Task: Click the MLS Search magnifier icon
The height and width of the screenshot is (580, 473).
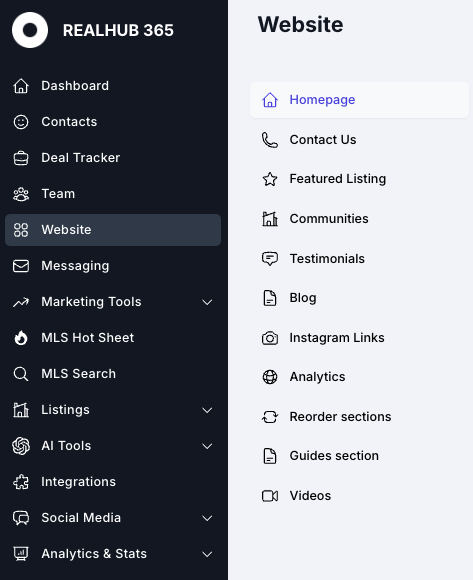Action: 21,374
